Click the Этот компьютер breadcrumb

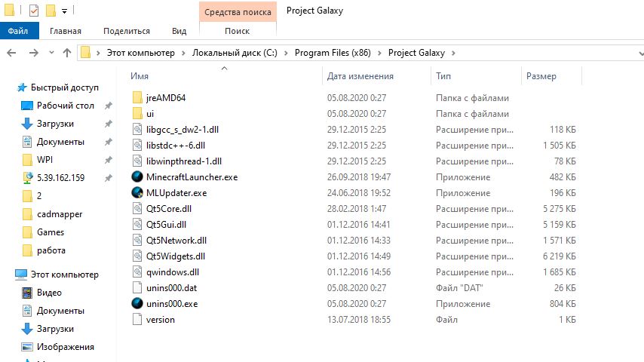[x=141, y=53]
